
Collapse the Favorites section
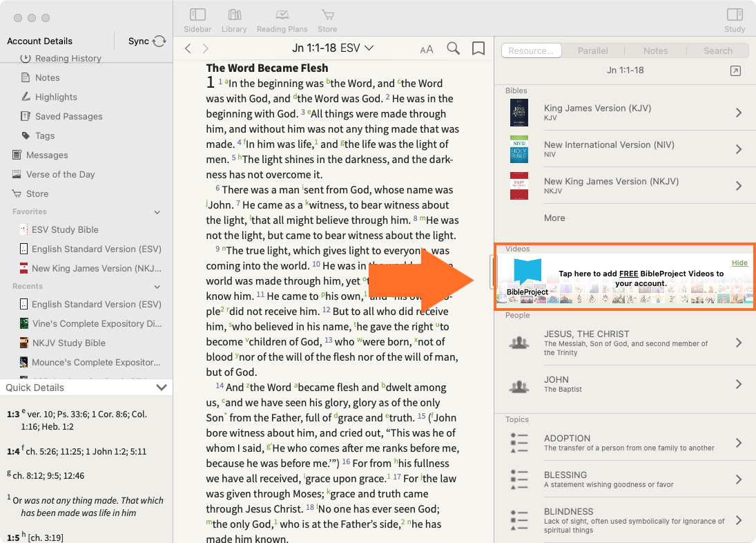157,212
